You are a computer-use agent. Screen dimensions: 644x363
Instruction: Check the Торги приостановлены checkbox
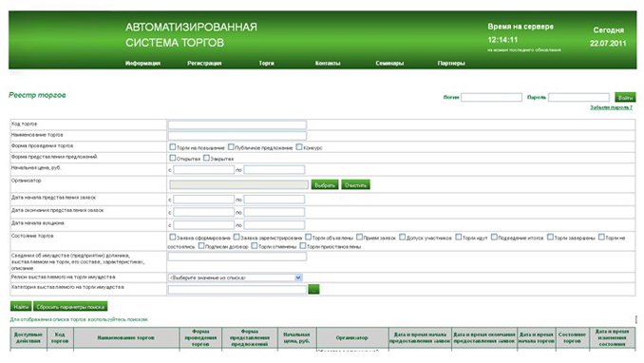point(303,246)
